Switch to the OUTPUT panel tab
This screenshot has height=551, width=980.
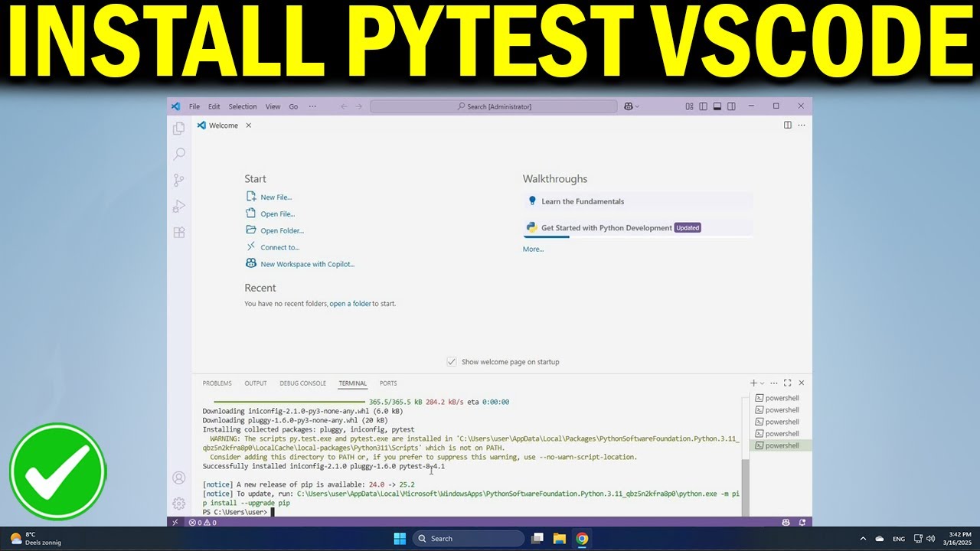(x=256, y=383)
